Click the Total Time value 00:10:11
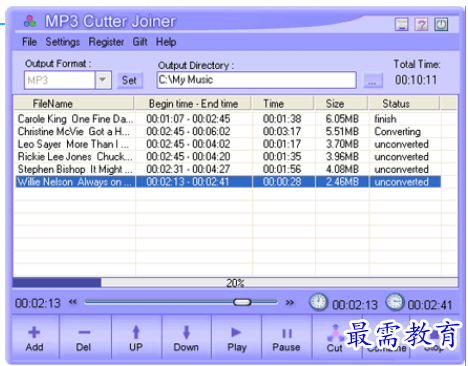468x366 pixels. [416, 80]
